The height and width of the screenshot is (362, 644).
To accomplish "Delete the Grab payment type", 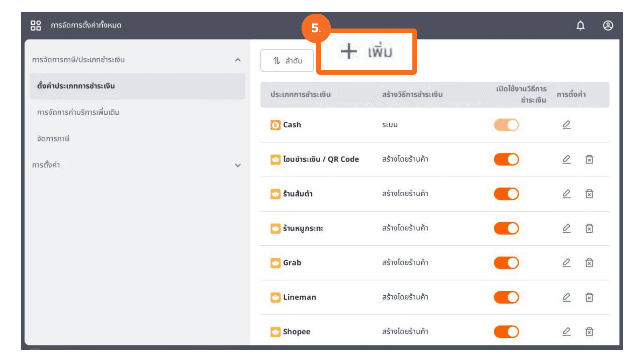I will (589, 263).
